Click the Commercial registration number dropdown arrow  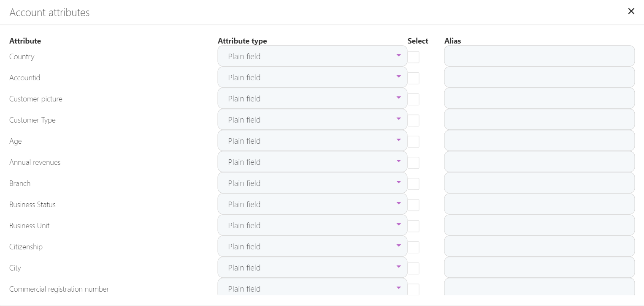coord(398,288)
